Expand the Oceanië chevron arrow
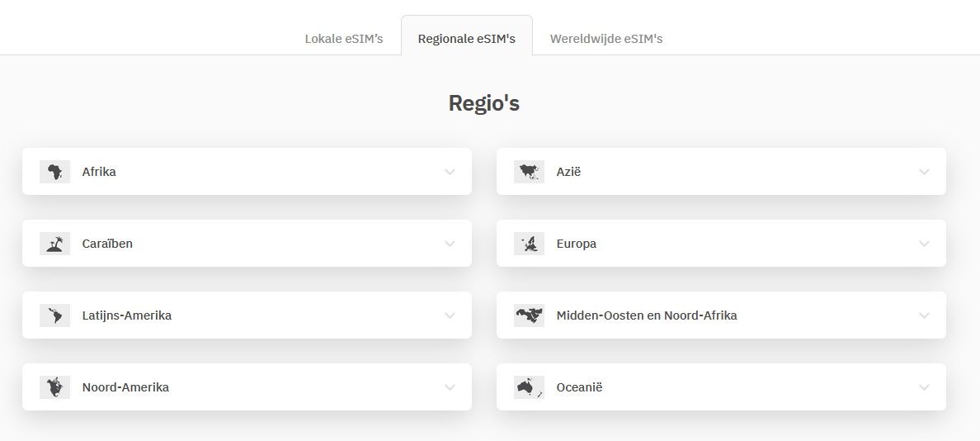Viewport: 980px width, 441px height. coord(924,387)
